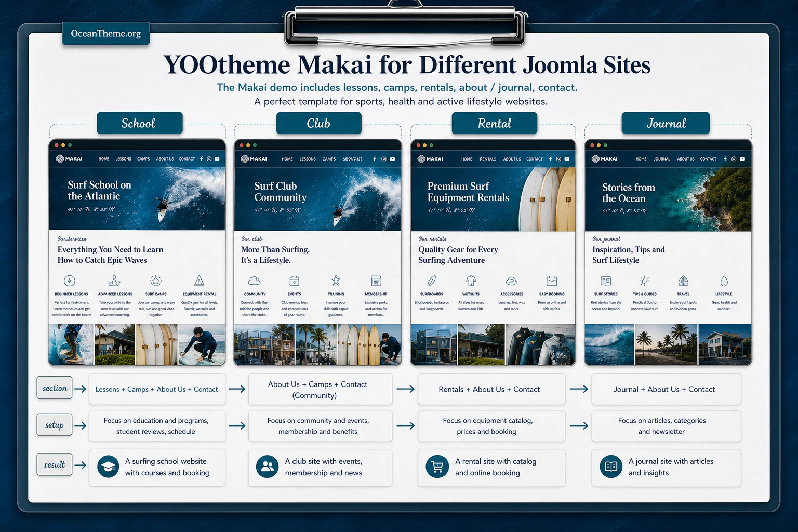The height and width of the screenshot is (532, 798).
Task: Click the palm trees thumbnail in Journal gallery
Action: (666, 345)
